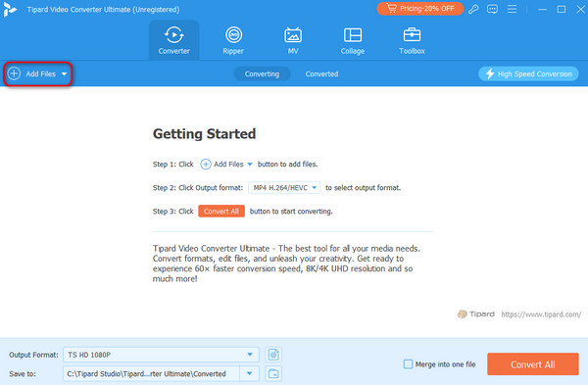This screenshot has height=385, width=588.
Task: Open custom profile settings beside Output Format
Action: tap(273, 355)
